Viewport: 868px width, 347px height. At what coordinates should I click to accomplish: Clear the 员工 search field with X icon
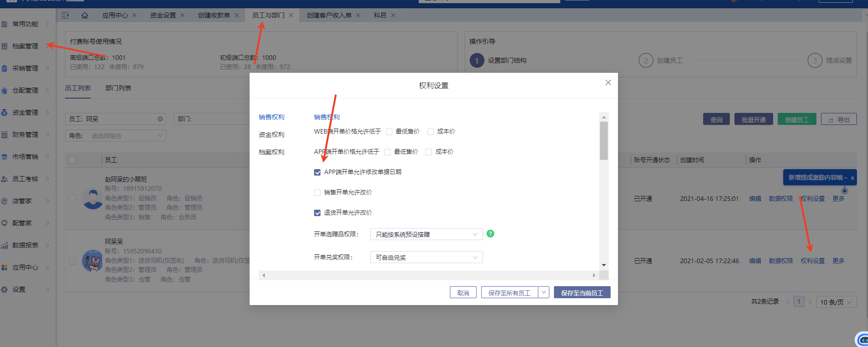160,119
